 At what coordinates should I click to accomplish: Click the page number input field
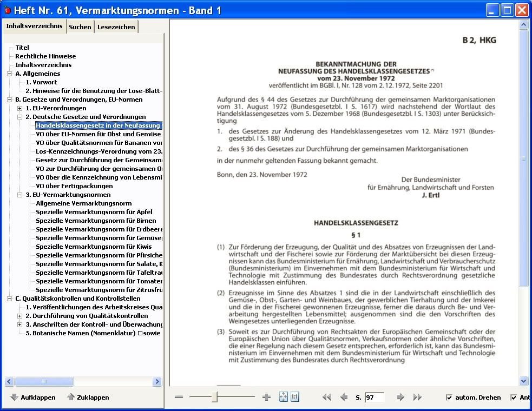(375, 397)
